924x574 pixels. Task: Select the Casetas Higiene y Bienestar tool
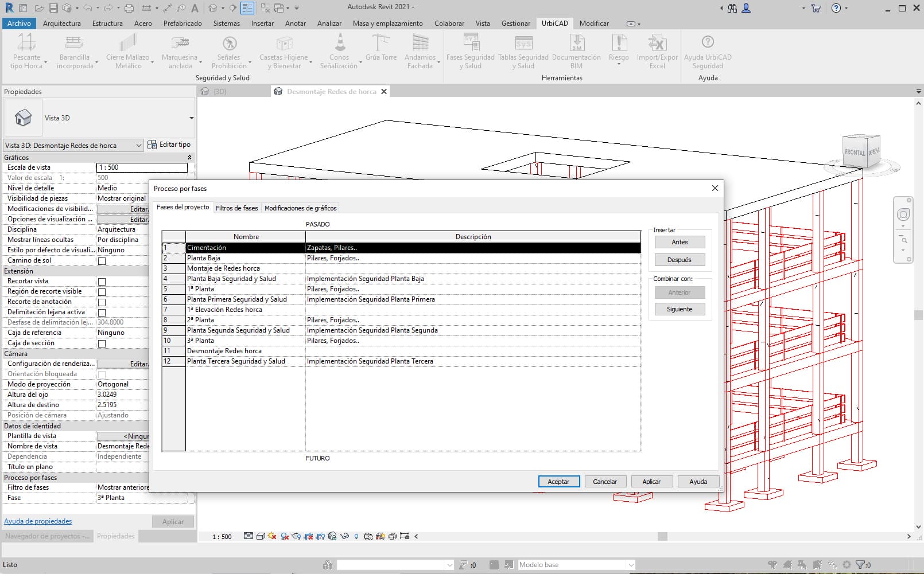tap(284, 51)
